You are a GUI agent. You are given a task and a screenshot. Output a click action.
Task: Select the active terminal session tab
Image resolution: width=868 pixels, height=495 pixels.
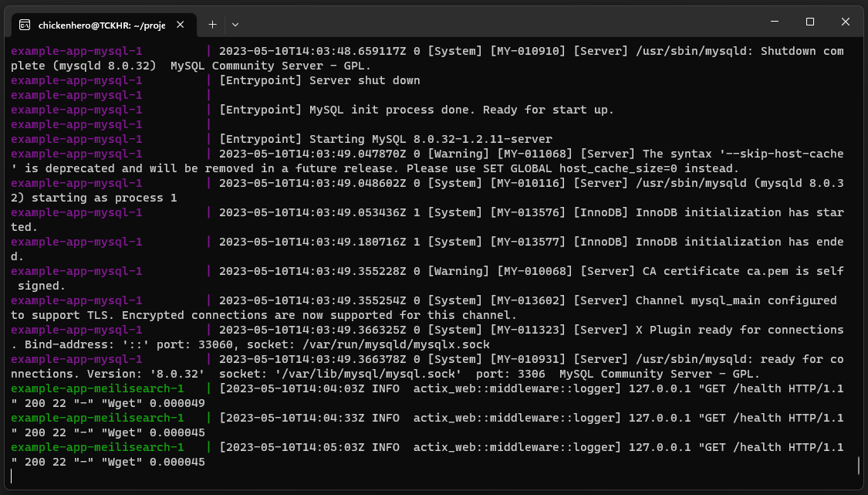tap(100, 25)
